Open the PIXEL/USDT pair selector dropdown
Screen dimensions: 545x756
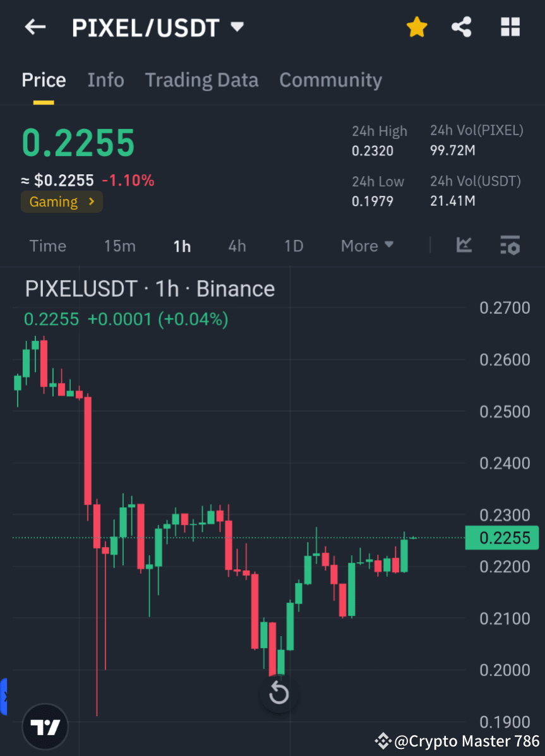[x=237, y=27]
